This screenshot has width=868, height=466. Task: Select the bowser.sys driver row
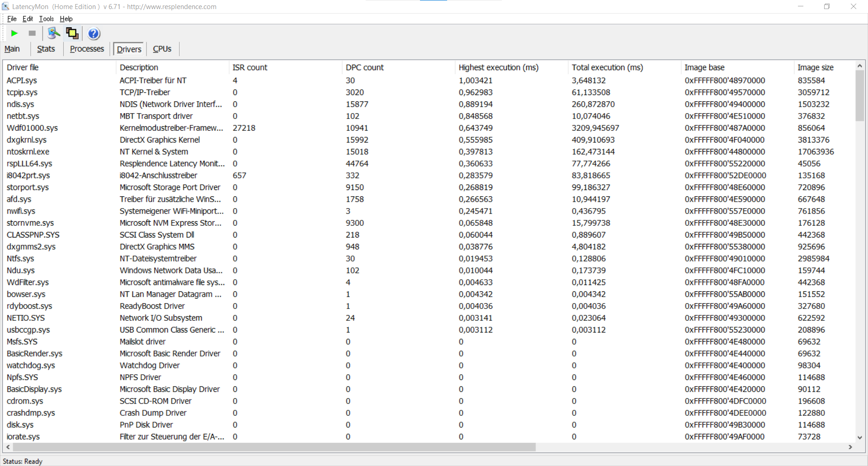(429, 294)
